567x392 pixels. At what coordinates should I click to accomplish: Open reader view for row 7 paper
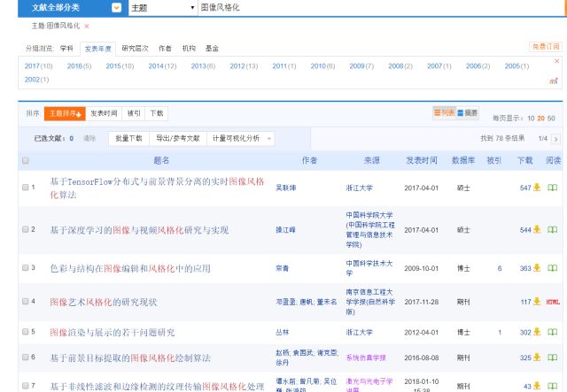(x=552, y=386)
